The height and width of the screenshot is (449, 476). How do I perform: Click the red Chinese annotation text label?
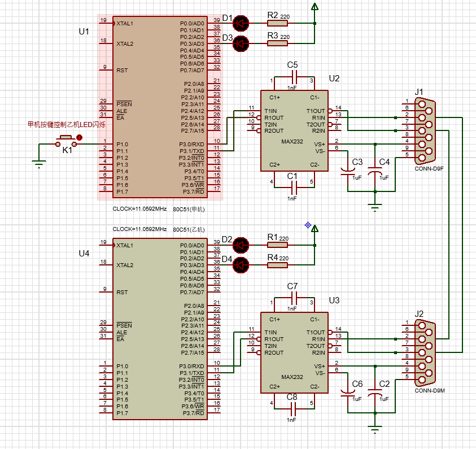[67, 124]
